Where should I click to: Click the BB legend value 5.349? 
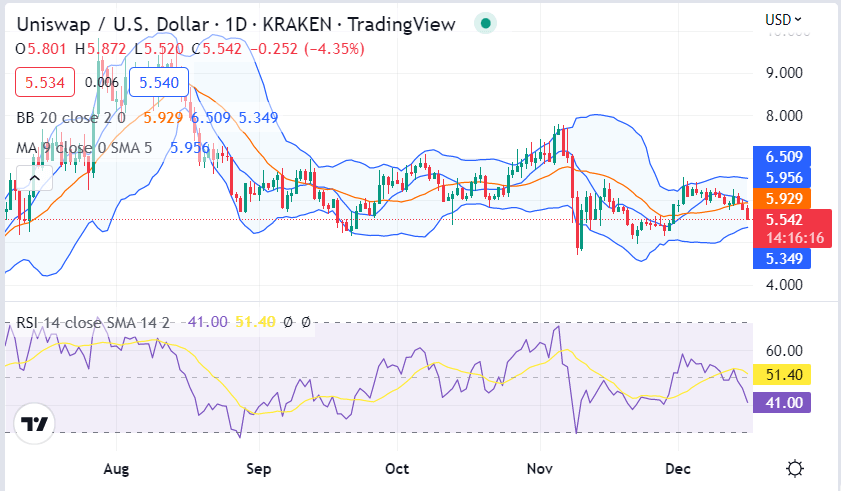point(259,118)
